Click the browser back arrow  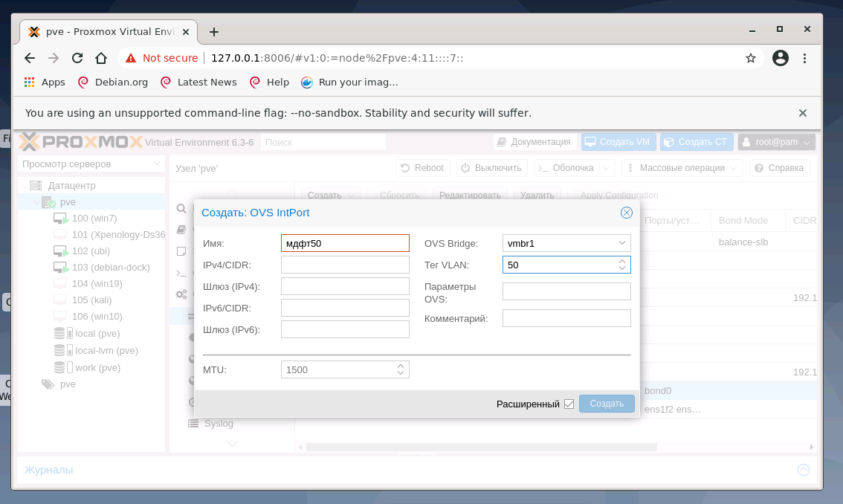click(x=30, y=58)
